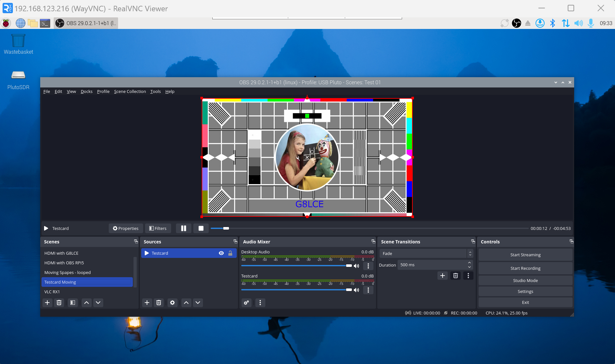Open the Help menu
615x364 pixels.
(170, 92)
